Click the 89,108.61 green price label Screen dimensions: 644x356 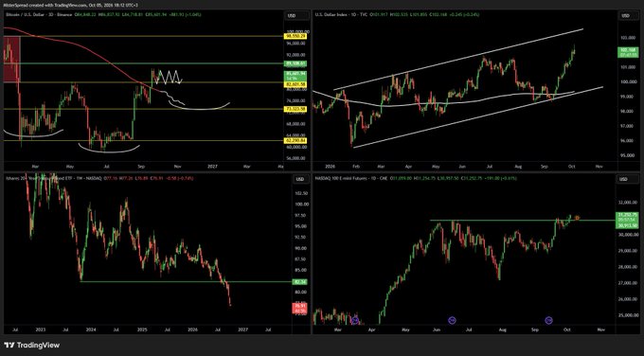coord(295,63)
